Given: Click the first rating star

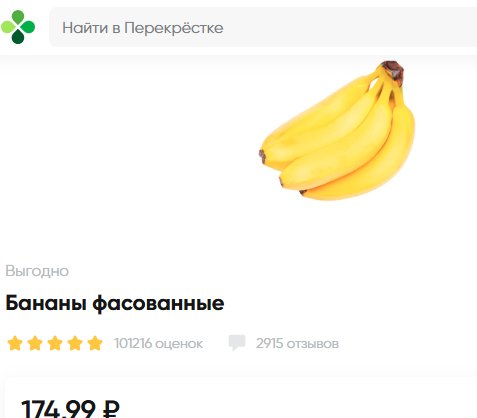Looking at the screenshot, I should click(x=15, y=343).
